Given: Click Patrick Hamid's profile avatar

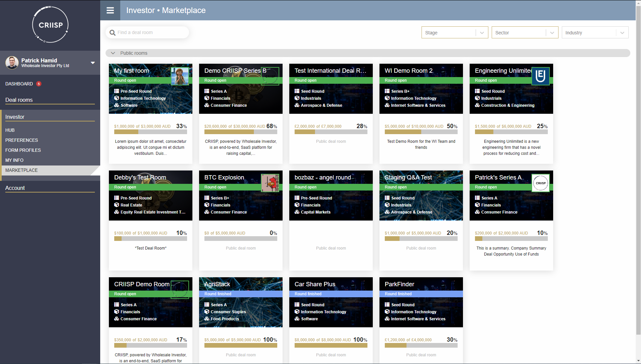Looking at the screenshot, I should point(12,63).
